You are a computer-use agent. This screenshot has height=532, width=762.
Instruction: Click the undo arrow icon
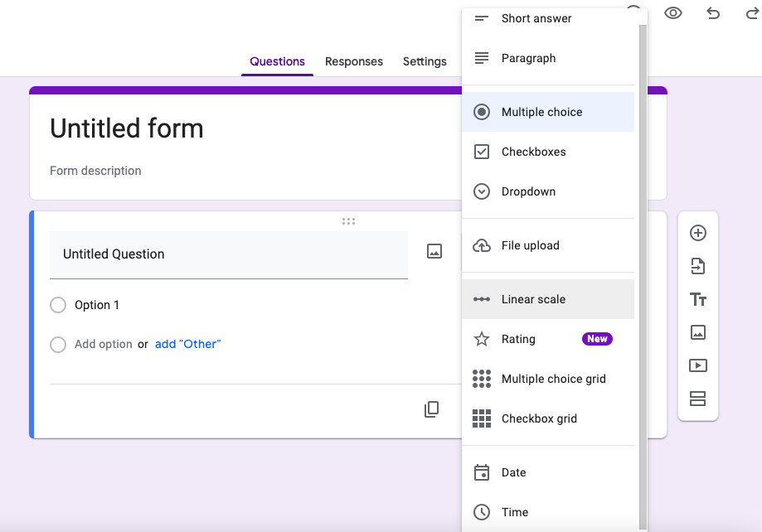(713, 13)
